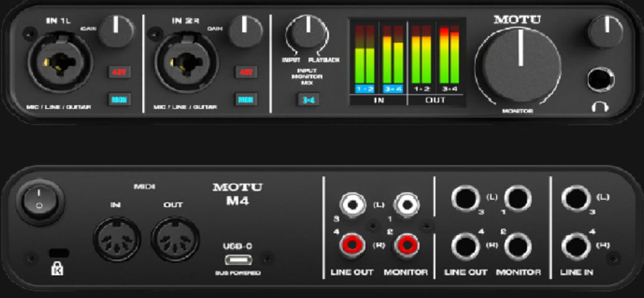Click the MIDI label above the connectors
The width and height of the screenshot is (644, 298).
pos(145,187)
